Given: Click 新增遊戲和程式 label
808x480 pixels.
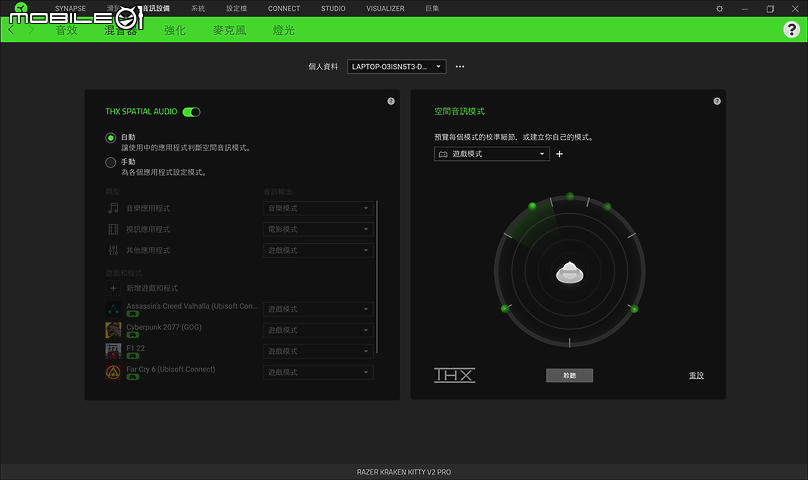Looking at the screenshot, I should 152,288.
